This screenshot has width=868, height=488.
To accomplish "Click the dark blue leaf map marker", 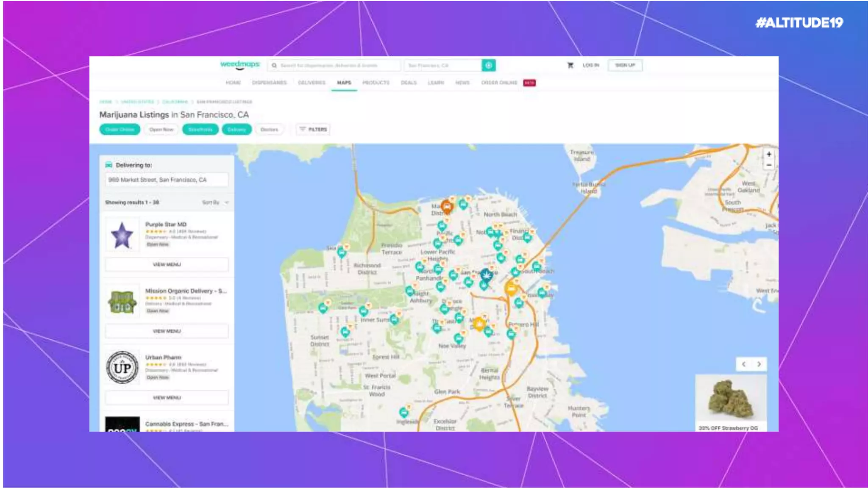I will (486, 276).
